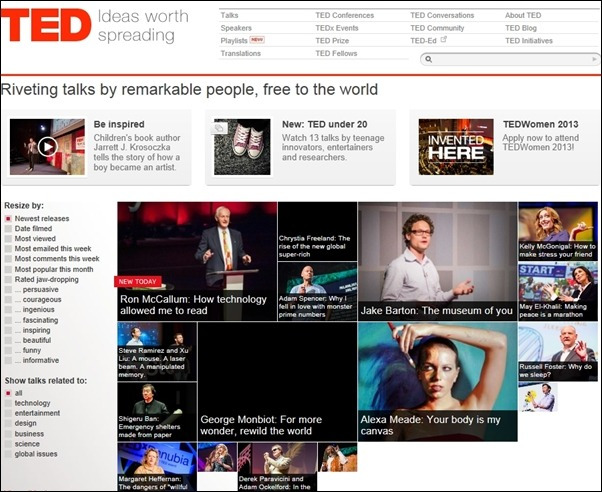
Task: Open the TED Initiatives link
Action: click(x=529, y=41)
